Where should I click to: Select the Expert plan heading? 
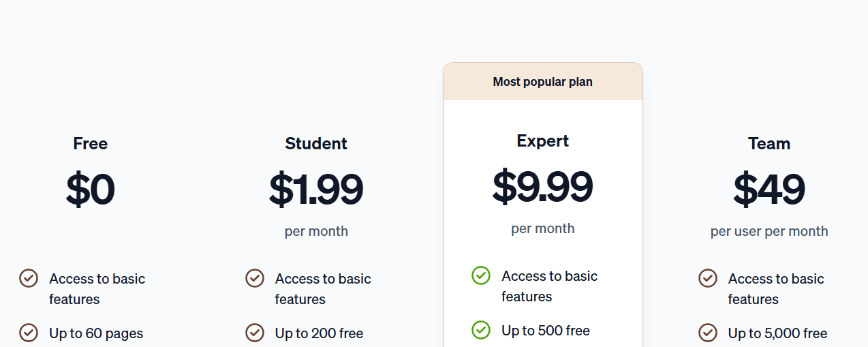[x=543, y=141]
